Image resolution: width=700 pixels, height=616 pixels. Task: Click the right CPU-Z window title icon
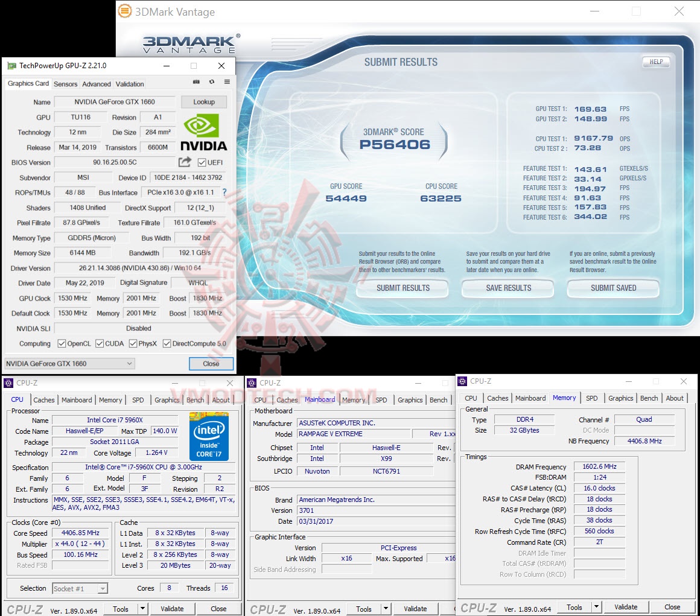[462, 381]
